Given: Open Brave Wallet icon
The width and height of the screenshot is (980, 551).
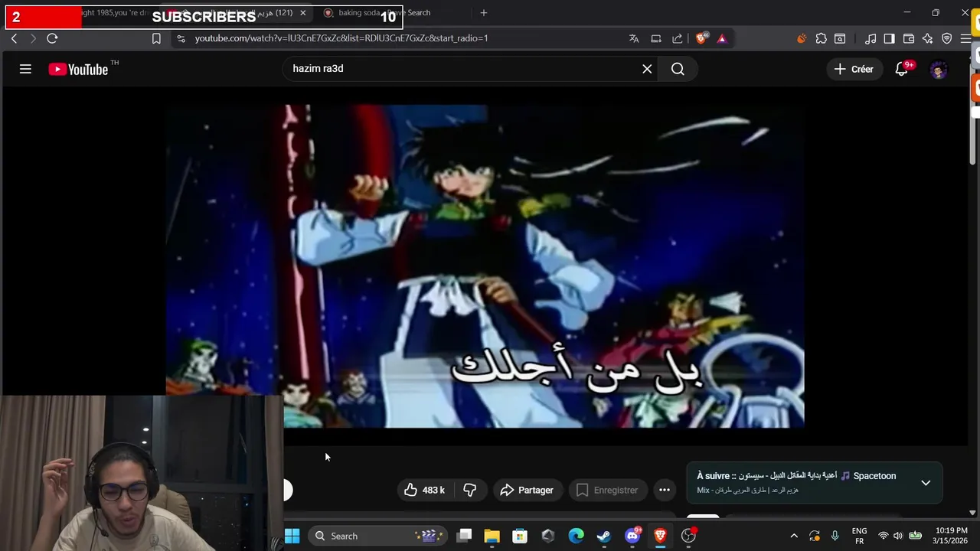Looking at the screenshot, I should tap(909, 38).
